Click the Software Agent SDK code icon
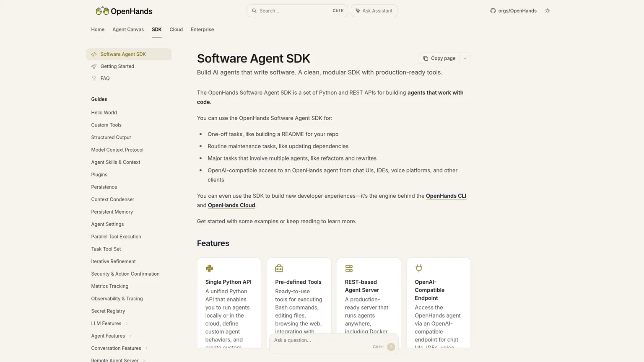Screen dimensions: 644x362 (94, 54)
